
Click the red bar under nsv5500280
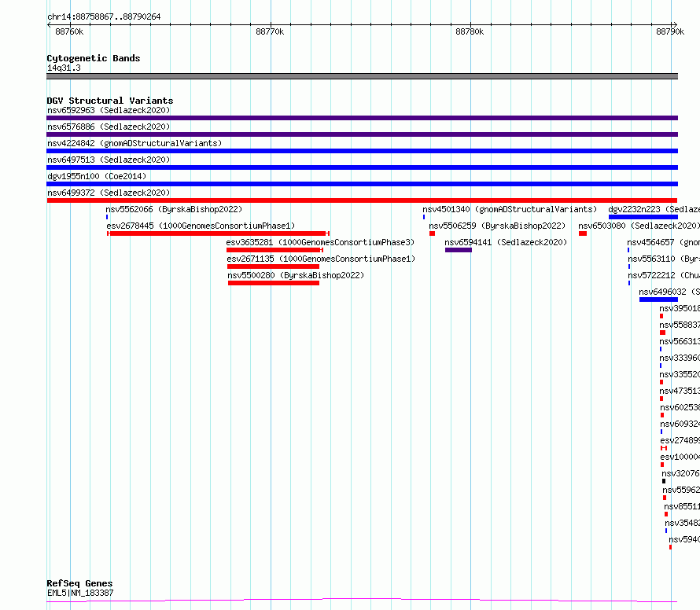[274, 283]
